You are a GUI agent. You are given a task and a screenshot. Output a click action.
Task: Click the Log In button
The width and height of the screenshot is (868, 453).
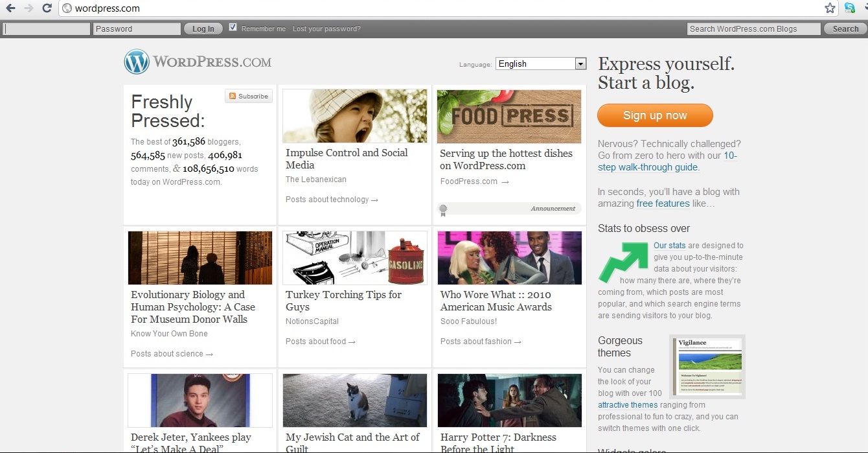203,29
